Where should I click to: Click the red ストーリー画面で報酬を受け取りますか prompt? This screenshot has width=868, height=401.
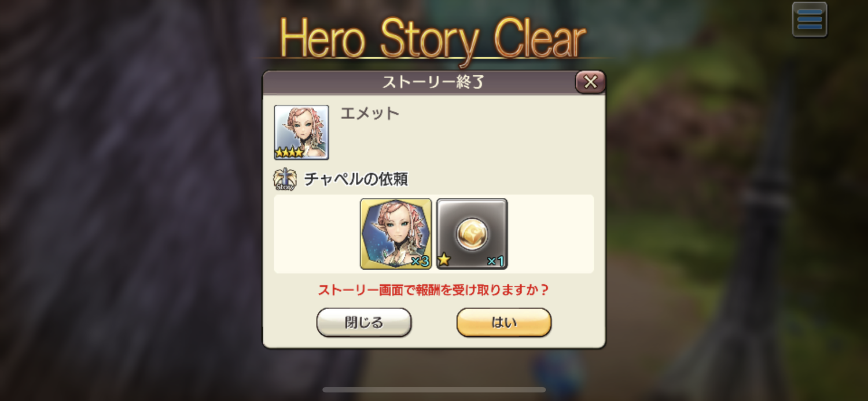[x=433, y=290]
